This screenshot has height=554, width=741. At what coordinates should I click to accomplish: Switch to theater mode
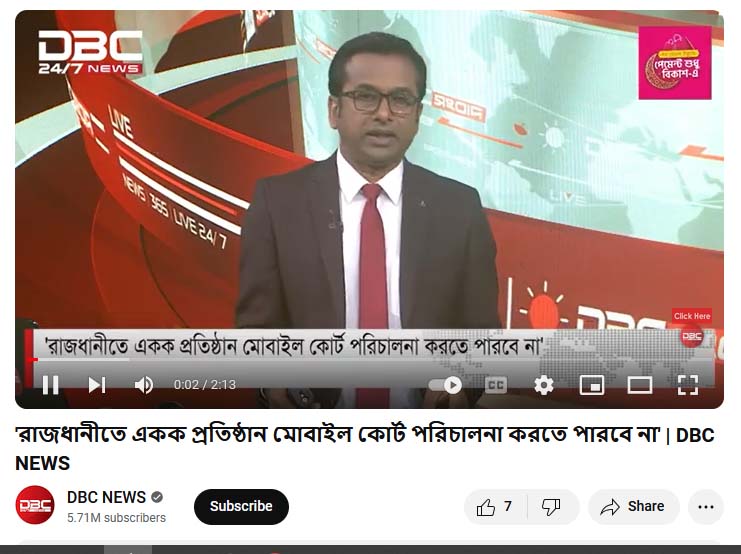click(x=640, y=385)
